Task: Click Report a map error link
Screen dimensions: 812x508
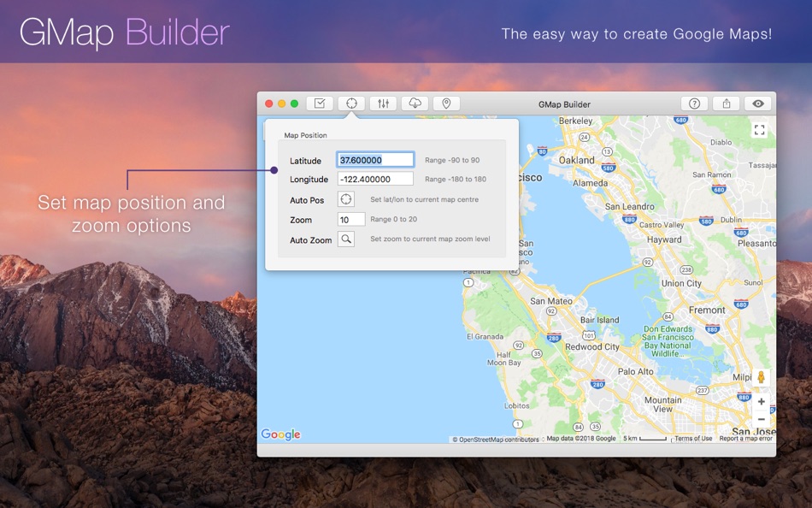Action: (x=745, y=439)
